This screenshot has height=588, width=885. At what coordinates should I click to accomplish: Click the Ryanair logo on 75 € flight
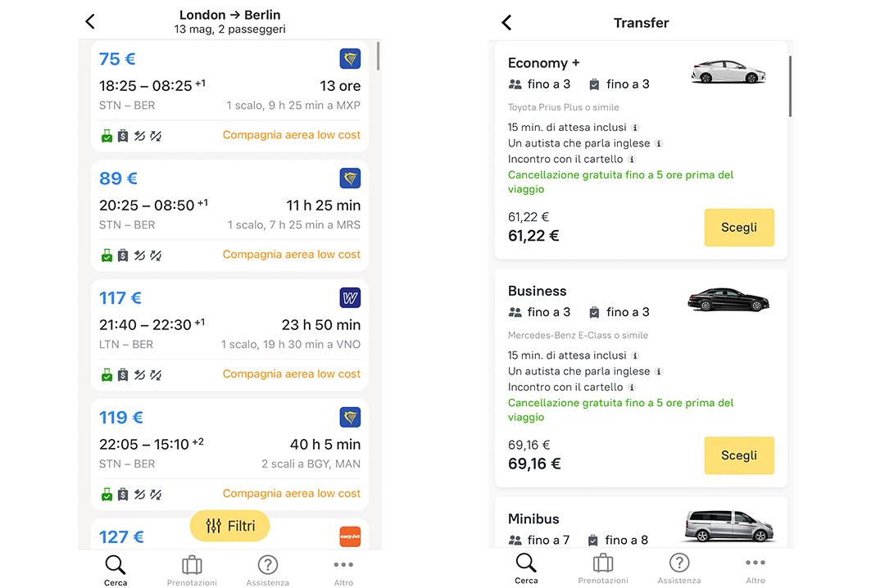[350, 59]
